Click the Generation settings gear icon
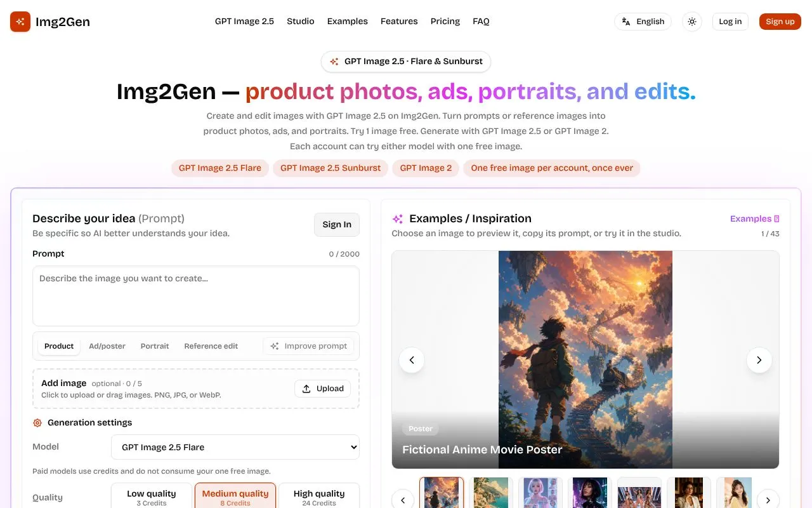Viewport: 812px width, 508px height. [37, 423]
